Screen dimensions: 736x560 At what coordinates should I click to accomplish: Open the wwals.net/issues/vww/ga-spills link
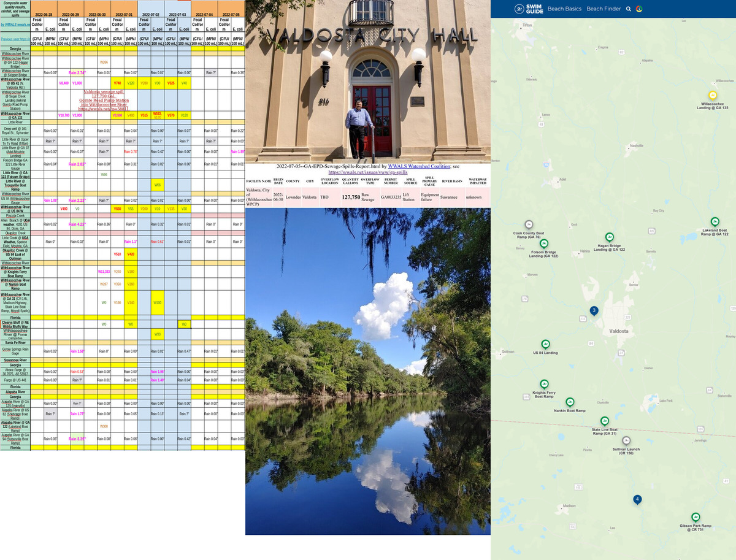[x=368, y=172]
